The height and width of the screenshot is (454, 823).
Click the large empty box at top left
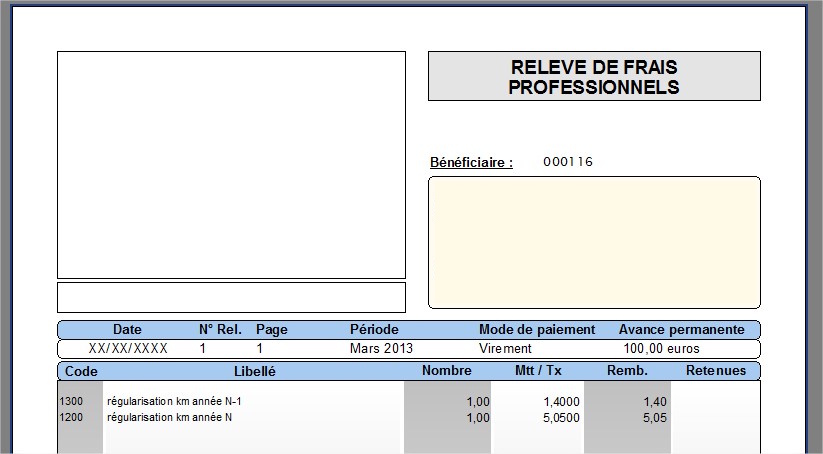pyautogui.click(x=231, y=165)
